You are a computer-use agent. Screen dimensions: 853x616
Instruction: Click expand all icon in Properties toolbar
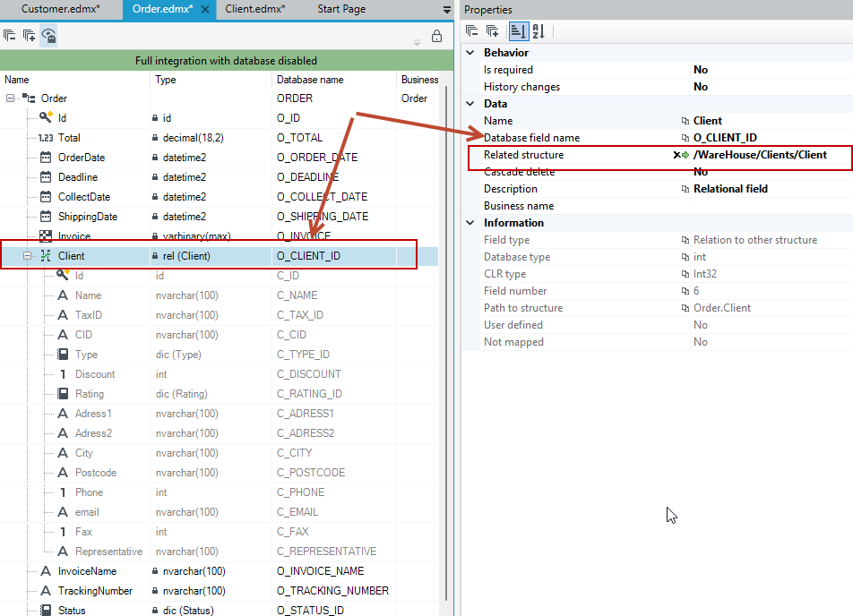[x=492, y=31]
